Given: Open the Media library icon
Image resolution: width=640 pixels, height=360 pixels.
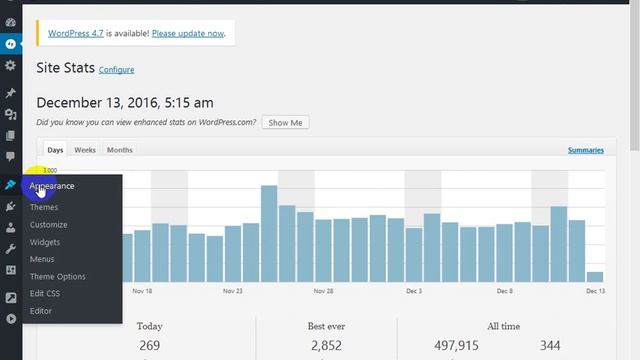Looking at the screenshot, I should tap(11, 114).
